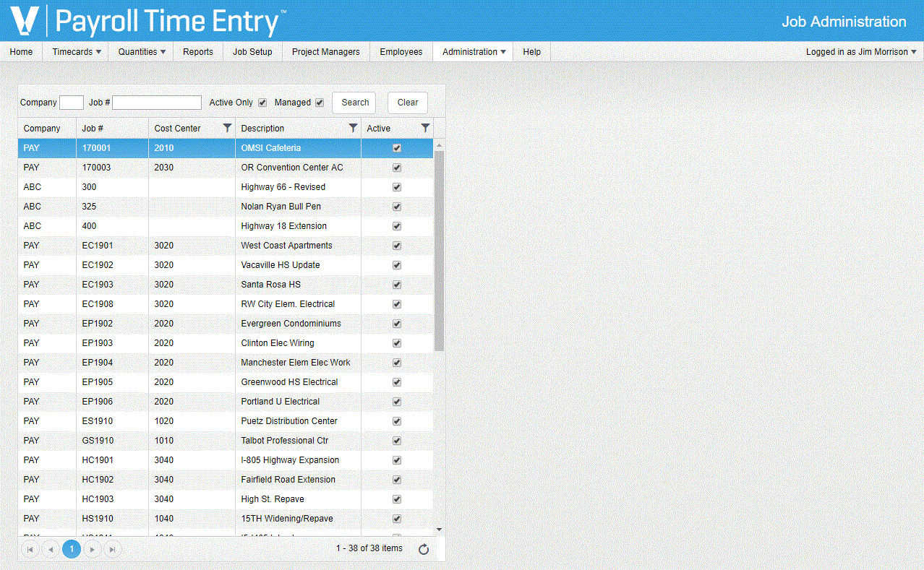This screenshot has height=570, width=924.
Task: Toggle Active checkbox for Portland U Electrical
Action: tap(396, 402)
